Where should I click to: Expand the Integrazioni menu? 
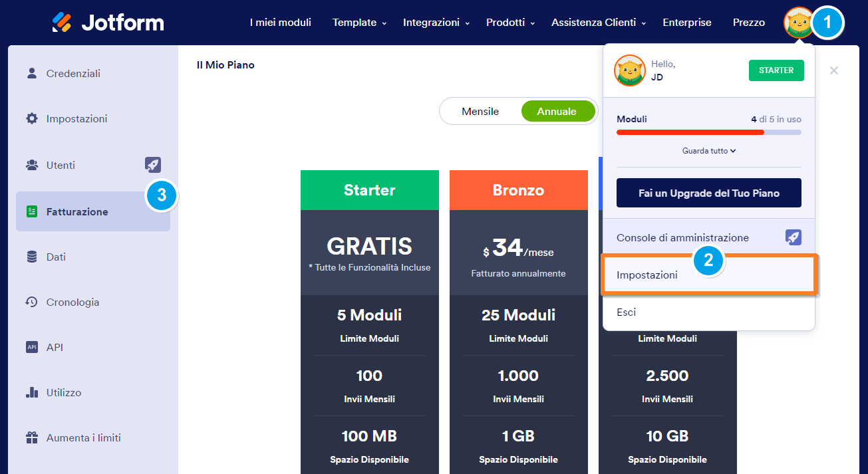[436, 23]
